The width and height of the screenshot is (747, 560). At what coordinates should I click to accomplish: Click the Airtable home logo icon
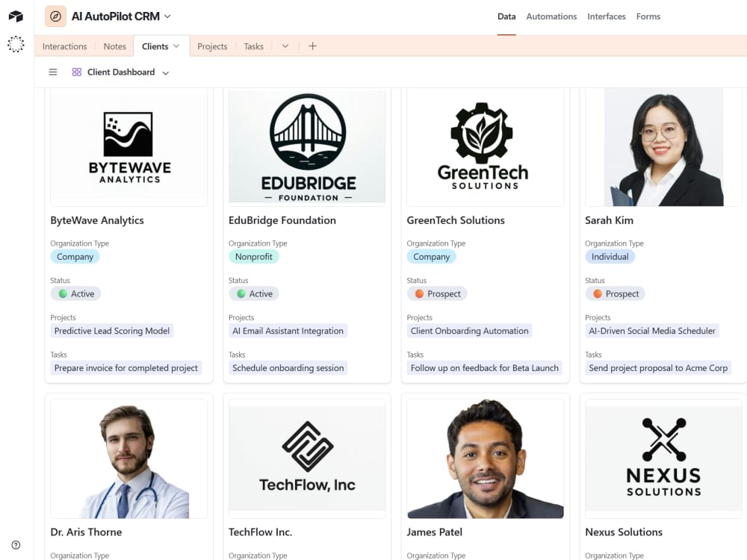coord(16,16)
